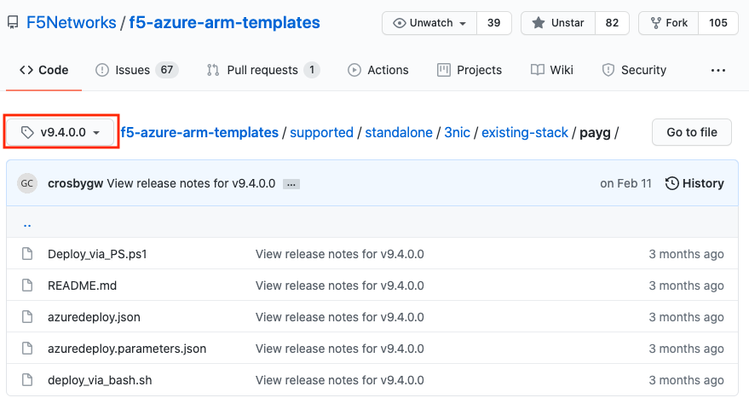Unstar this repository
This screenshot has height=404, width=749.
pos(558,23)
